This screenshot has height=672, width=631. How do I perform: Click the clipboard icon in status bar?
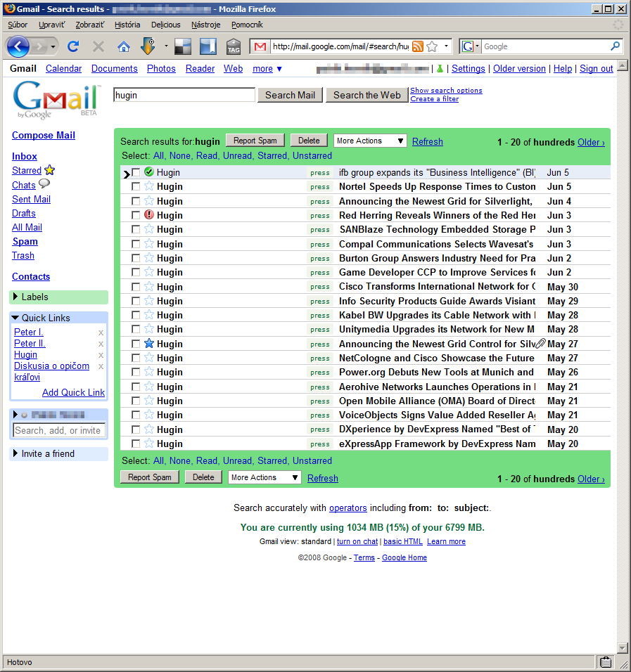[606, 662]
